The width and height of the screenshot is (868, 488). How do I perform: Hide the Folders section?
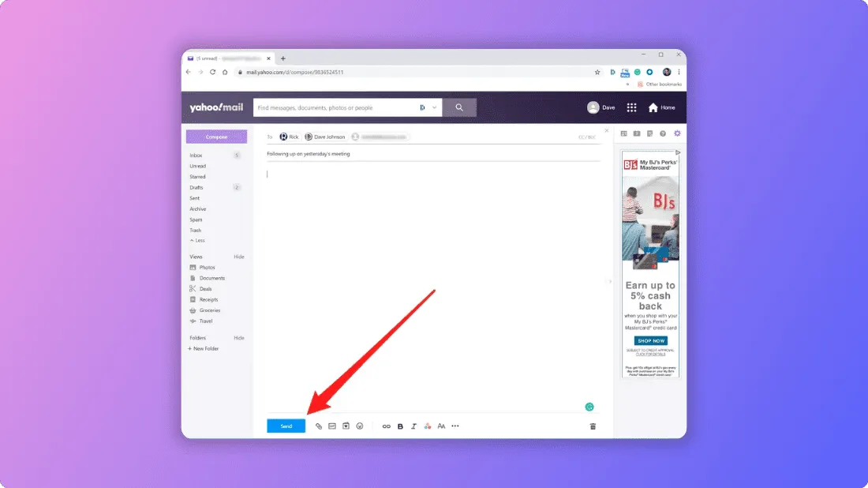click(238, 338)
